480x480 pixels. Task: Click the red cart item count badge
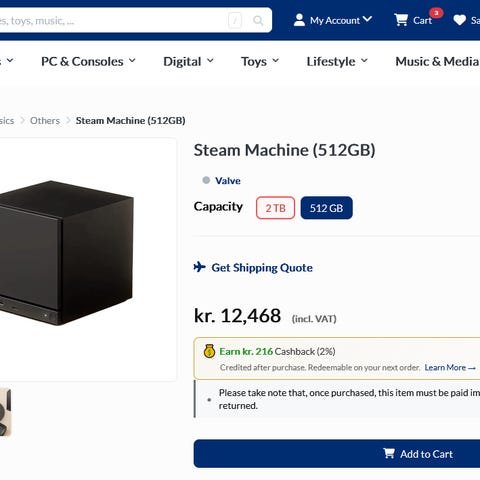(436, 13)
